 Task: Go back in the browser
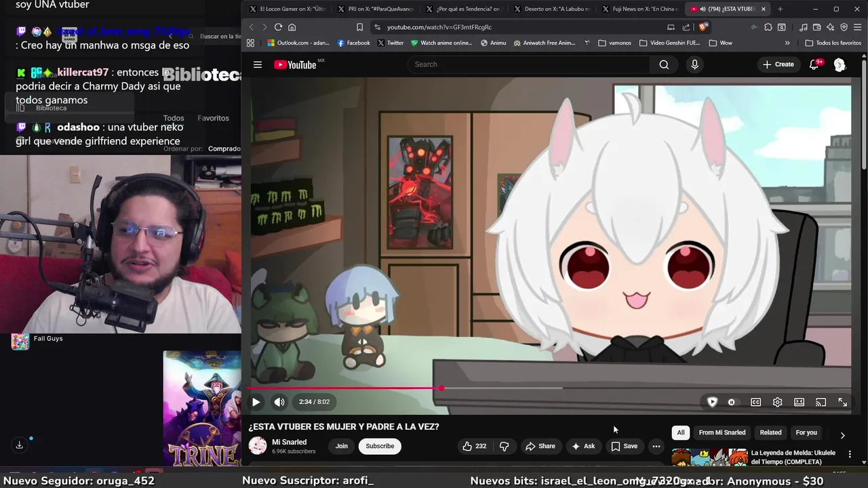click(x=251, y=27)
